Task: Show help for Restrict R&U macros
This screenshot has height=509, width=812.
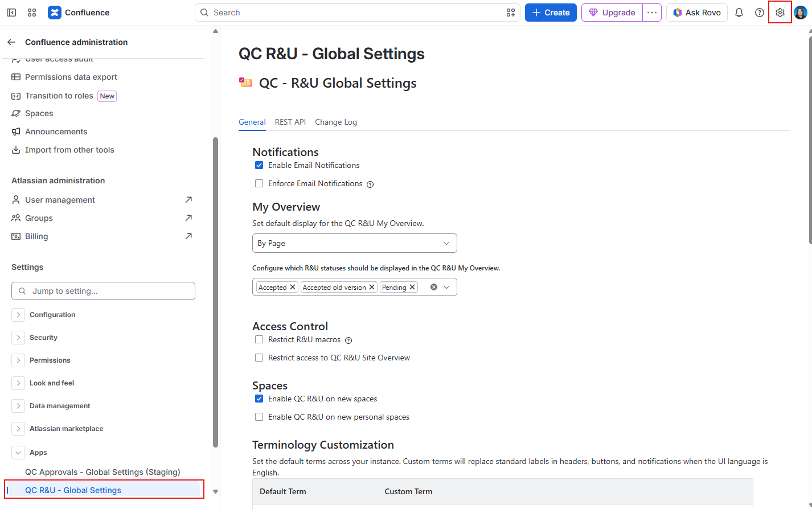Action: [x=348, y=340]
